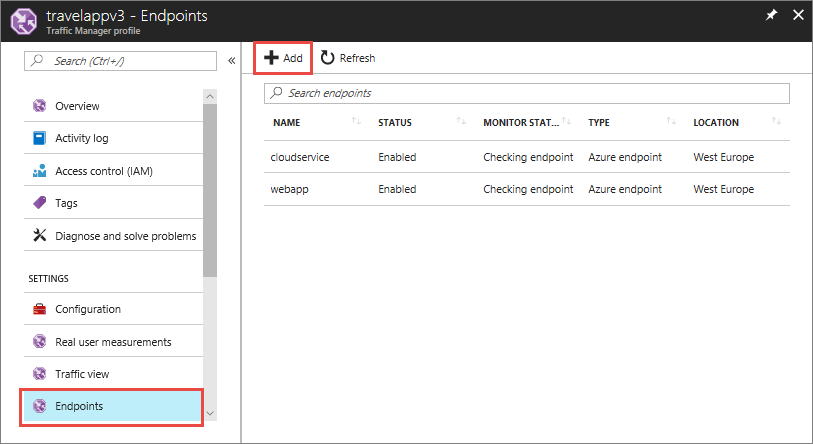
Task: Open the Tags menu item
Action: pyautogui.click(x=113, y=203)
